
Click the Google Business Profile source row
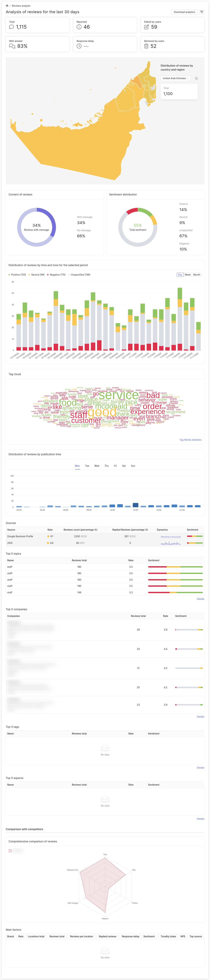click(x=20, y=536)
